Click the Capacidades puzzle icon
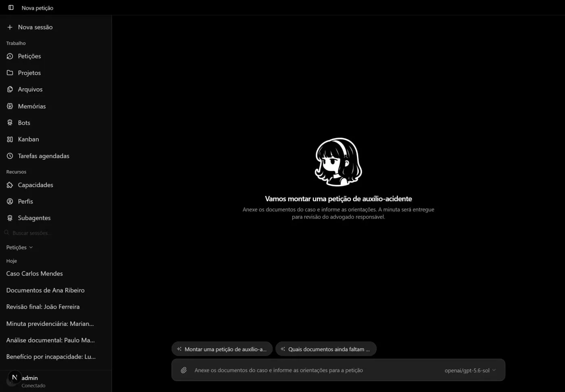Viewport: 565px width, 392px height. click(10, 185)
